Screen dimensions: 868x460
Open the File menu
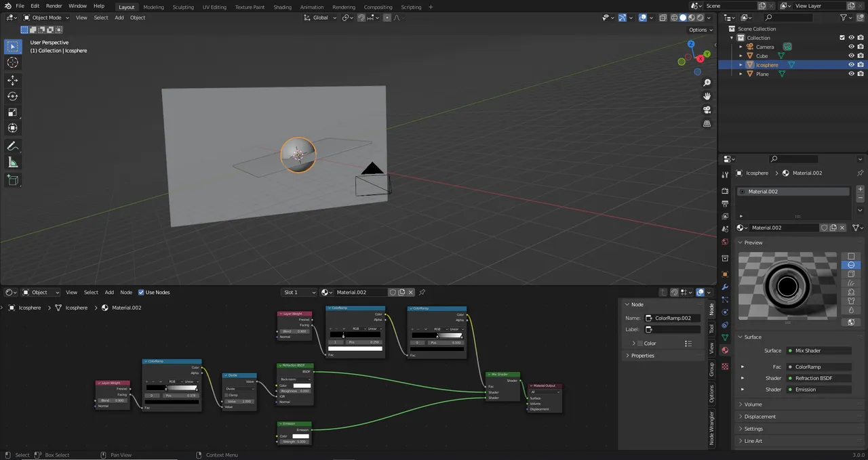point(20,6)
